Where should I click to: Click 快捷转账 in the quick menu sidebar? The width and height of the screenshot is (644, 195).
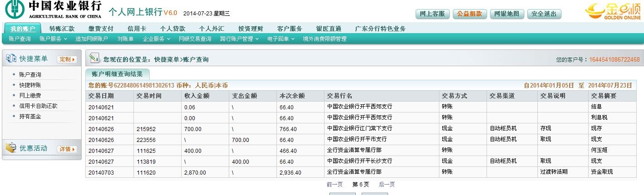click(30, 85)
